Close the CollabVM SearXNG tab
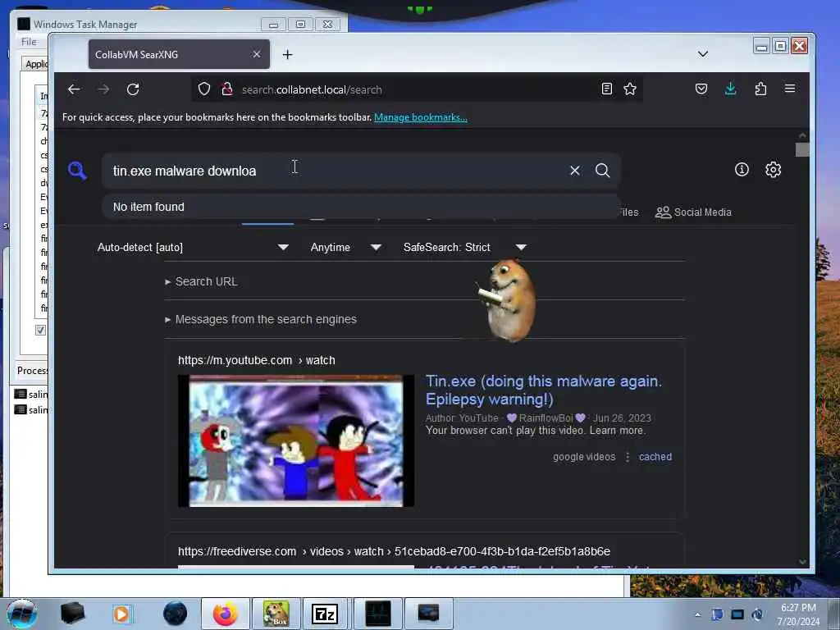The image size is (840, 630). pos(257,54)
